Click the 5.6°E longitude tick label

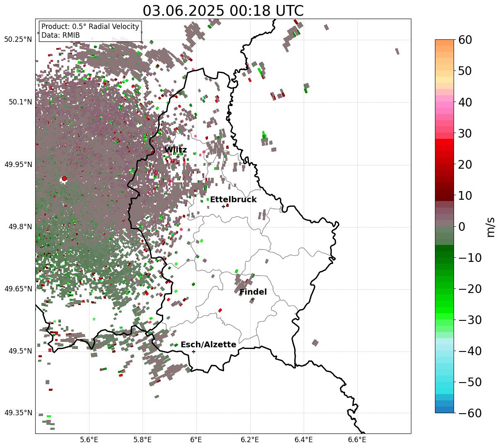coord(89,439)
